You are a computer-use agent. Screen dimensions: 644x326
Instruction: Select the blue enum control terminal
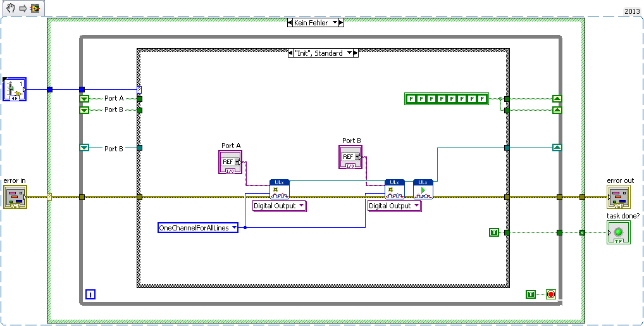(x=15, y=89)
